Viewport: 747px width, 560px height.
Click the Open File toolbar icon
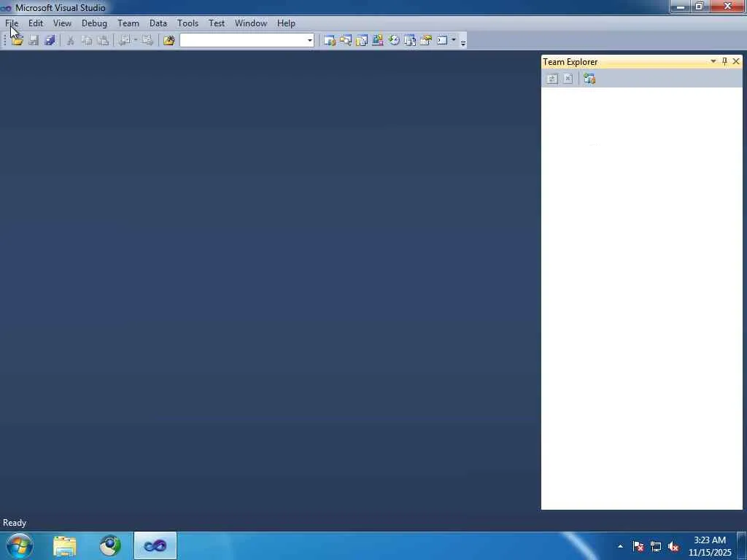(18, 41)
